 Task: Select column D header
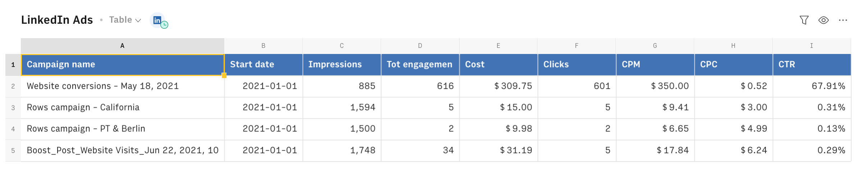pos(420,46)
